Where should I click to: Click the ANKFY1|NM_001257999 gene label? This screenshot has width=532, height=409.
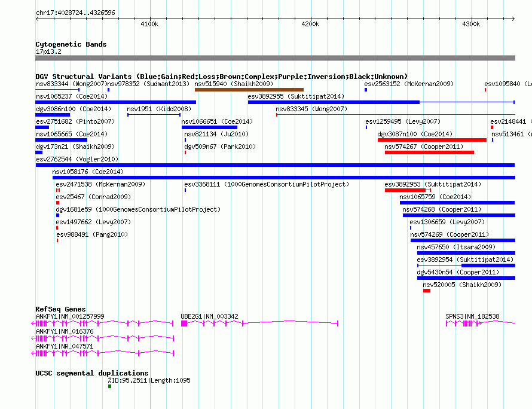(70, 316)
